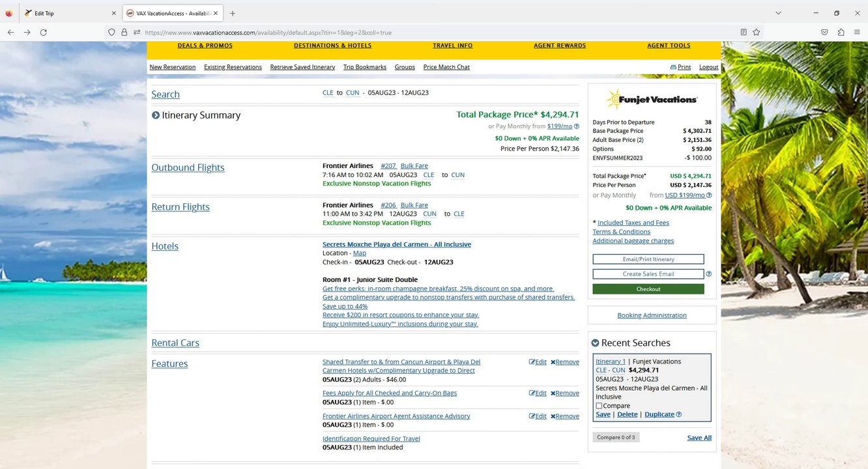Viewport: 868px width, 469px height.
Task: Click Save All in Recent Searches
Action: click(x=699, y=438)
